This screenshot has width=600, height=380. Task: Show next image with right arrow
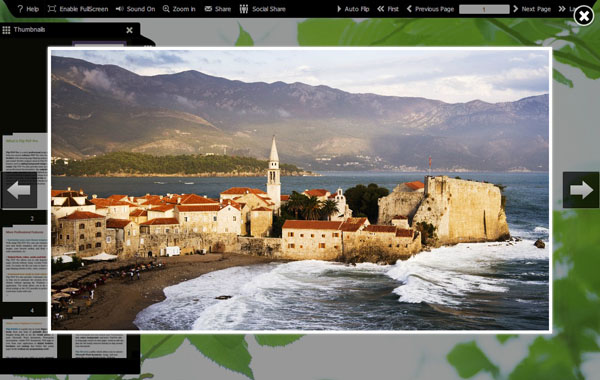coord(581,190)
